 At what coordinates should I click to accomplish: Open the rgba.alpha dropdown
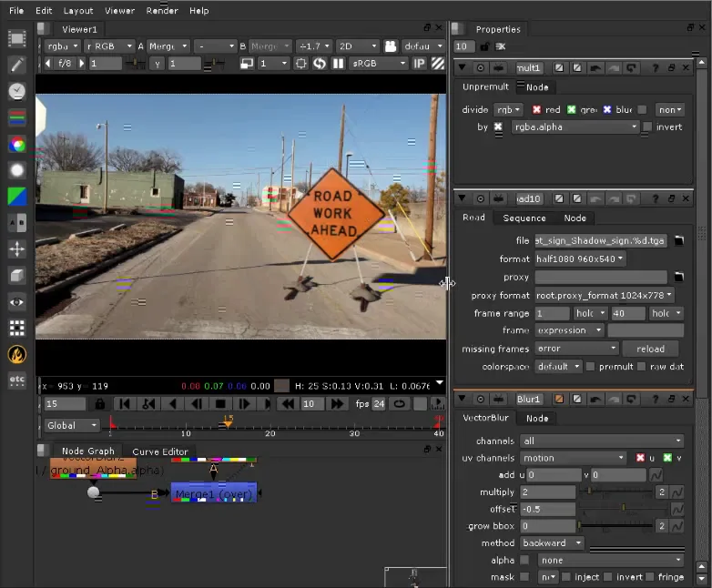[x=575, y=127]
